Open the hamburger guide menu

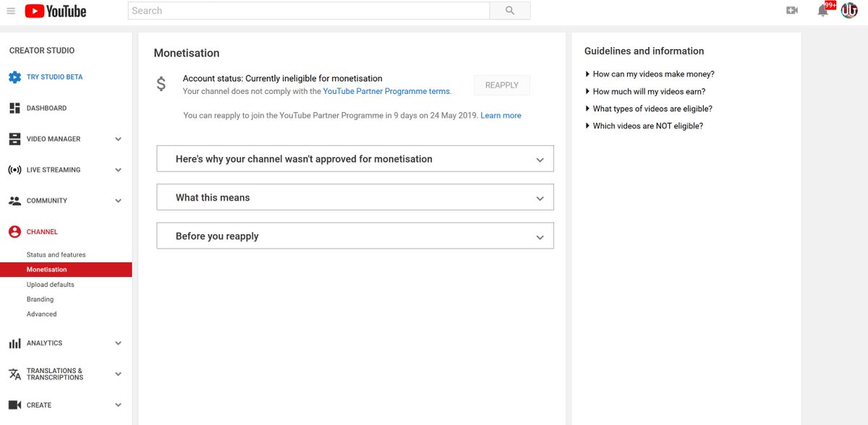click(11, 11)
